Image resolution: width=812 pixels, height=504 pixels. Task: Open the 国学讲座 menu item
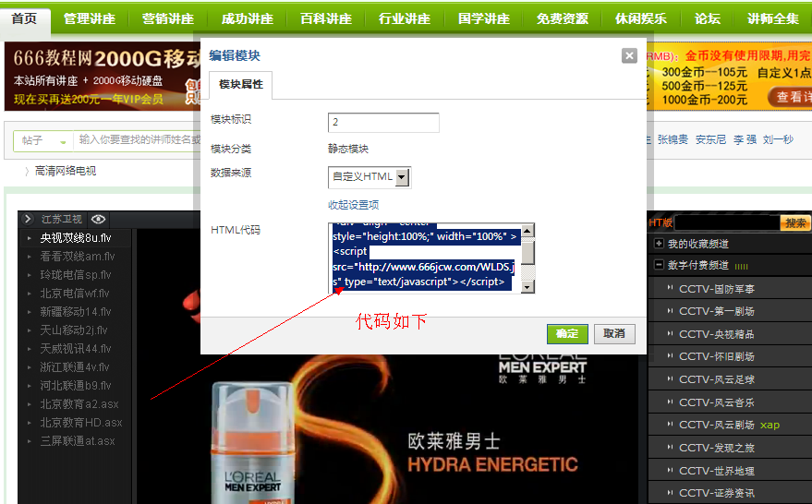click(x=484, y=19)
